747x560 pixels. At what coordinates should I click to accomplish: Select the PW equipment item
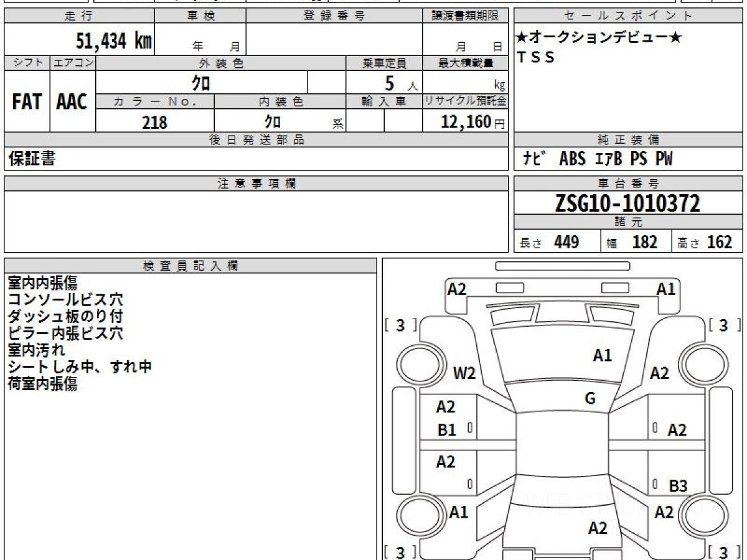point(664,159)
